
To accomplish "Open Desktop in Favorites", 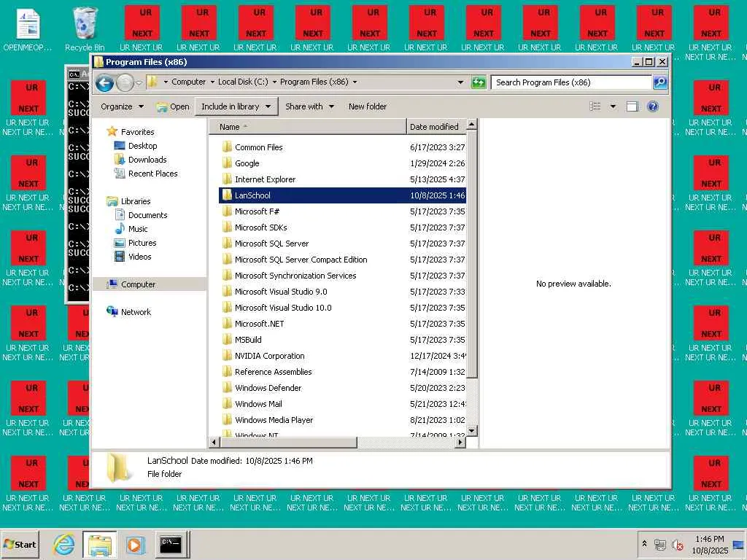I will 142,146.
